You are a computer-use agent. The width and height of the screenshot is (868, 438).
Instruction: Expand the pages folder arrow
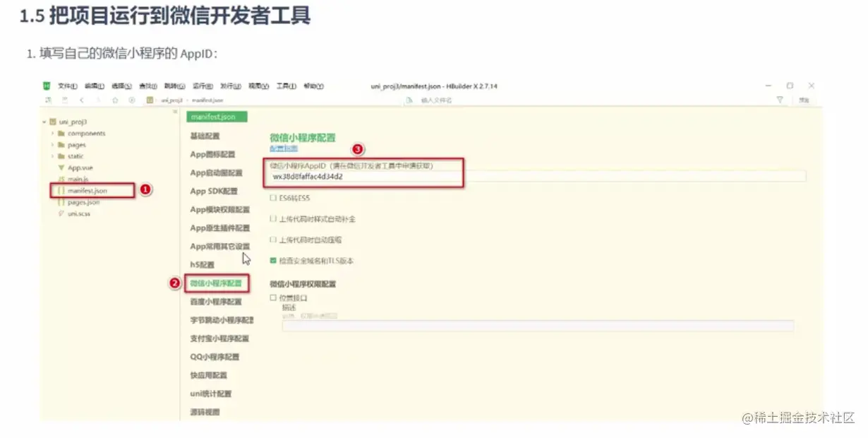click(x=52, y=145)
